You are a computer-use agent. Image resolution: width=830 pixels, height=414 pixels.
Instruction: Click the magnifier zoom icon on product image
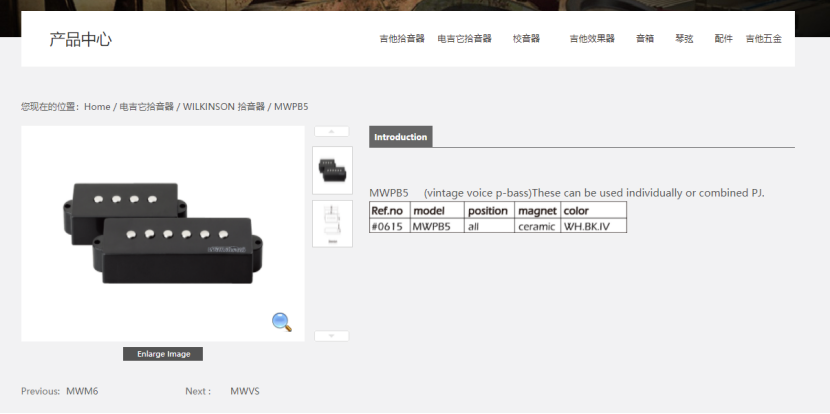coord(282,322)
